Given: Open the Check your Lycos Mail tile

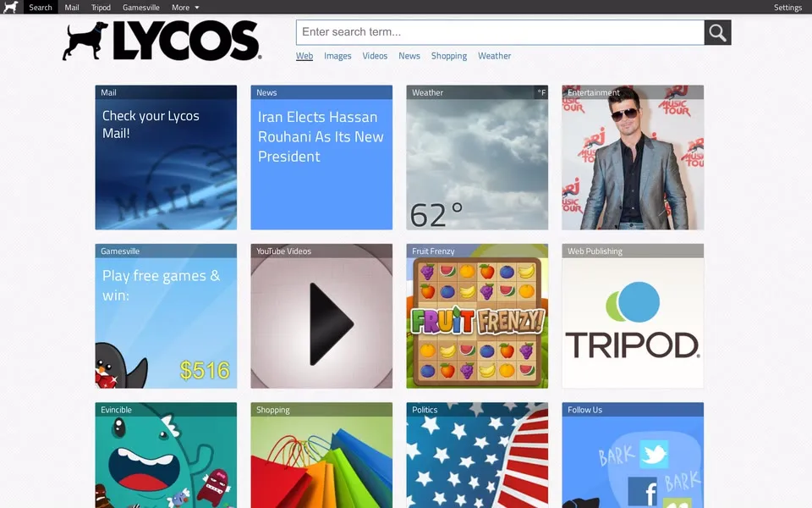Looking at the screenshot, I should [166, 157].
